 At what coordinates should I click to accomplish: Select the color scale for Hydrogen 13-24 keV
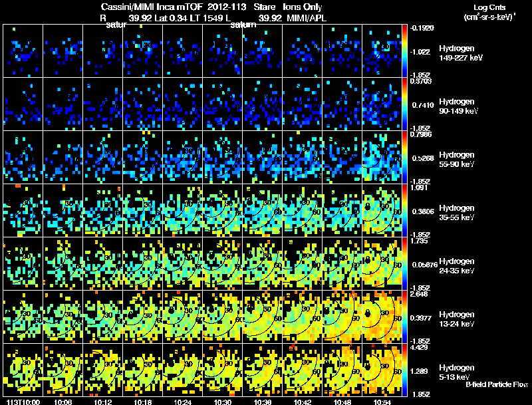tap(405, 317)
